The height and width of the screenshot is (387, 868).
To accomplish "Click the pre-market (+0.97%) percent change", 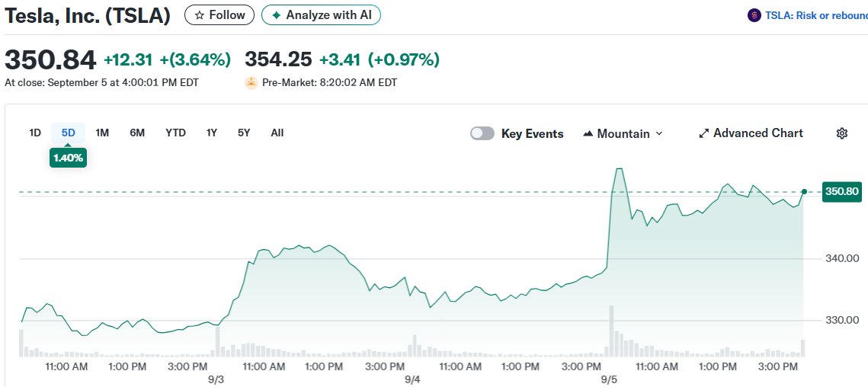I will click(x=404, y=59).
